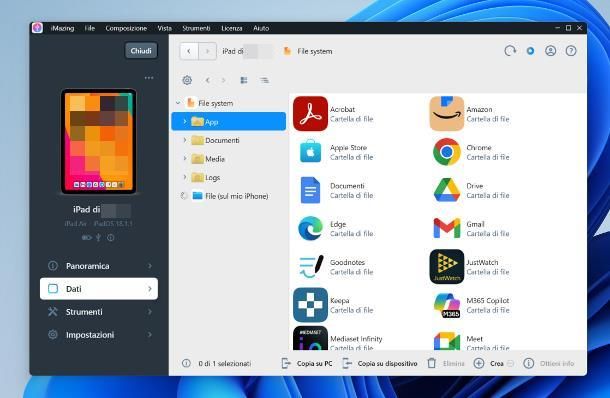Expand the Logs folder in tree
This screenshot has width=610, height=398.
[185, 177]
